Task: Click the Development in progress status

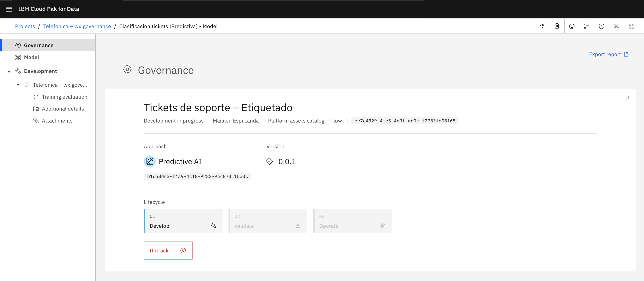Action: pyautogui.click(x=173, y=121)
